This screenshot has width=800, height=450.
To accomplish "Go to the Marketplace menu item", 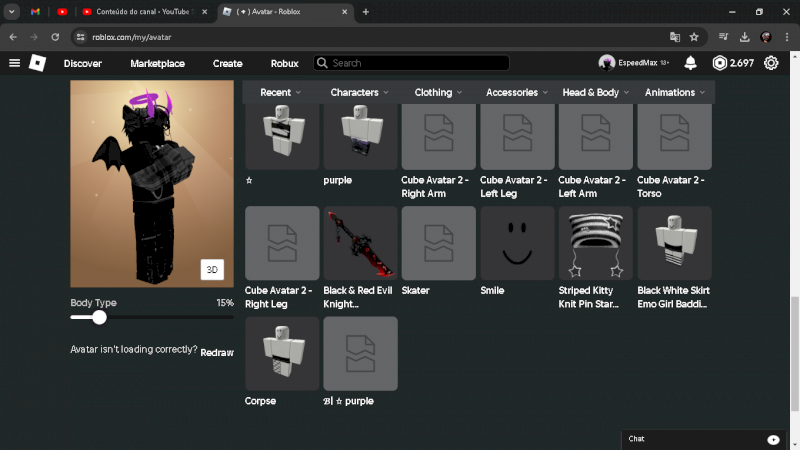I will click(157, 63).
